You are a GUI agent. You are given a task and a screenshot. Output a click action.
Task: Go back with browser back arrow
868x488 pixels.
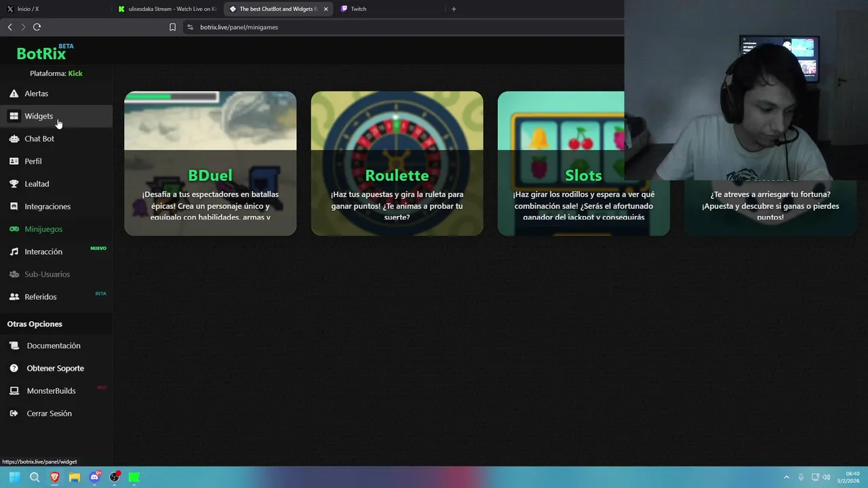[9, 27]
